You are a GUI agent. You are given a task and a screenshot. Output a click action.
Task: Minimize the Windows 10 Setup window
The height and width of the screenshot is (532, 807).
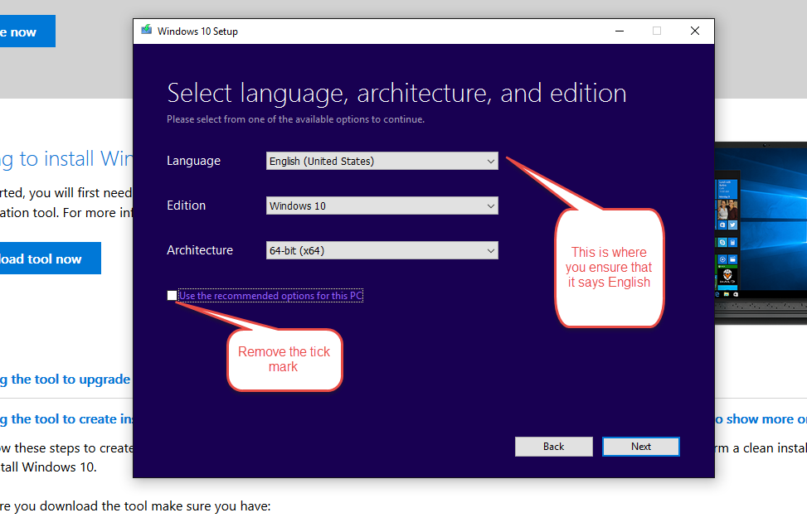click(619, 30)
